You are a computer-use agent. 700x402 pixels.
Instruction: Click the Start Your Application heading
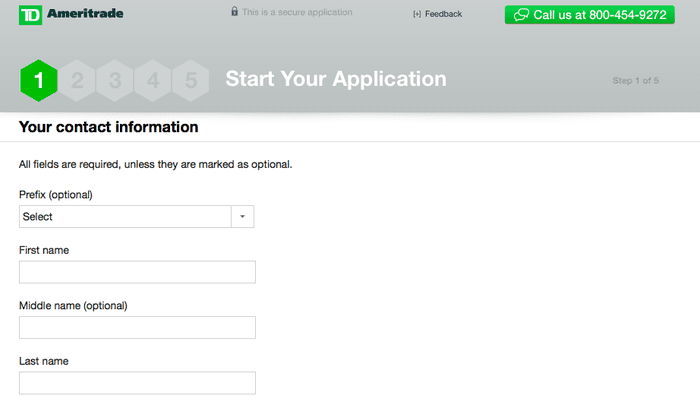[x=336, y=79]
